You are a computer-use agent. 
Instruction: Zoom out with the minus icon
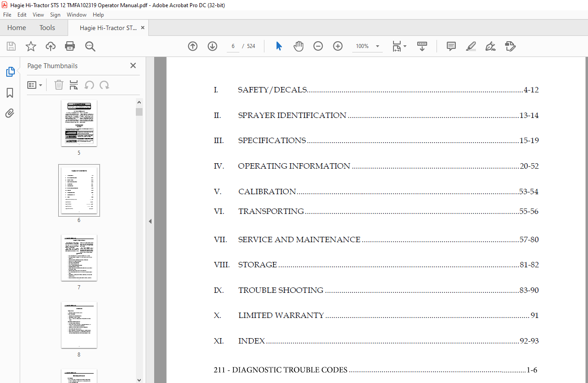pos(318,46)
